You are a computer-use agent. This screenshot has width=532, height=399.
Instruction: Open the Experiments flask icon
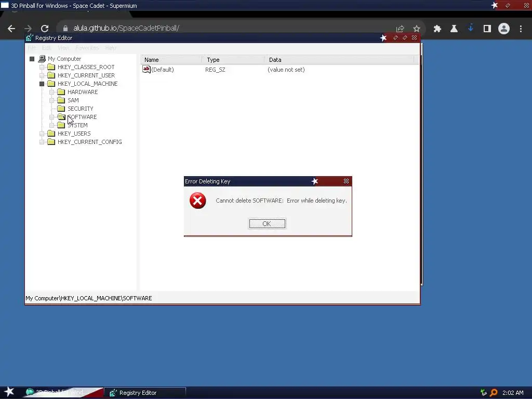(x=454, y=29)
